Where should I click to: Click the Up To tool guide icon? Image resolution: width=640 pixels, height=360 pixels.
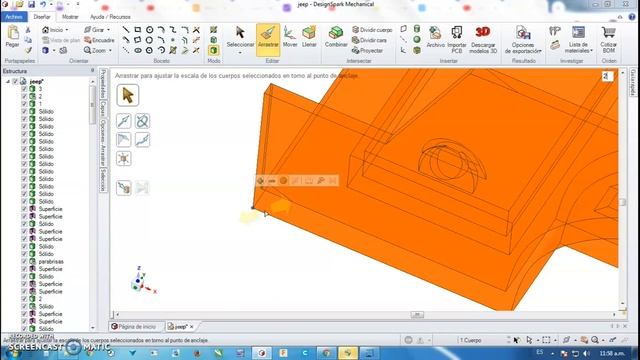tap(124, 188)
